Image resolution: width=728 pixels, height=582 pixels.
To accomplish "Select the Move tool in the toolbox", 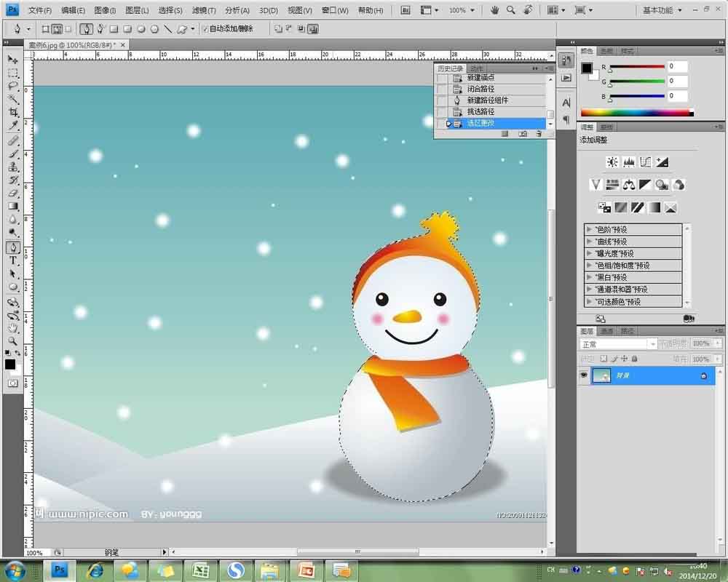I will pyautogui.click(x=13, y=60).
